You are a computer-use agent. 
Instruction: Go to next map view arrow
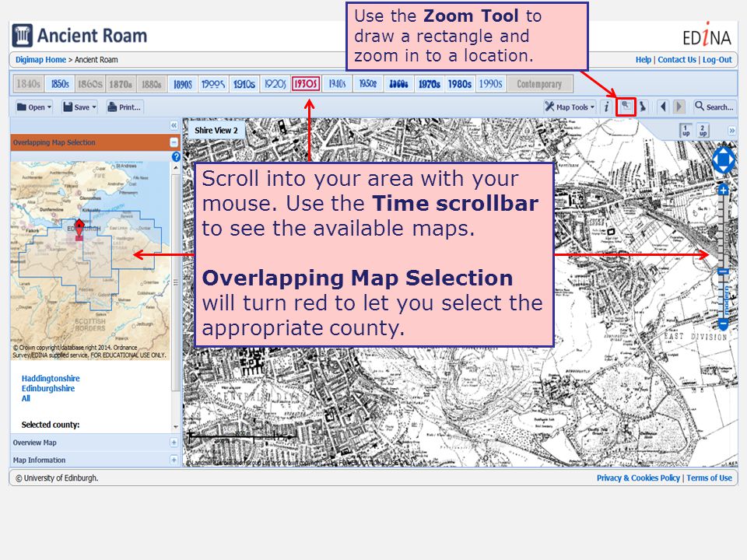click(x=679, y=107)
